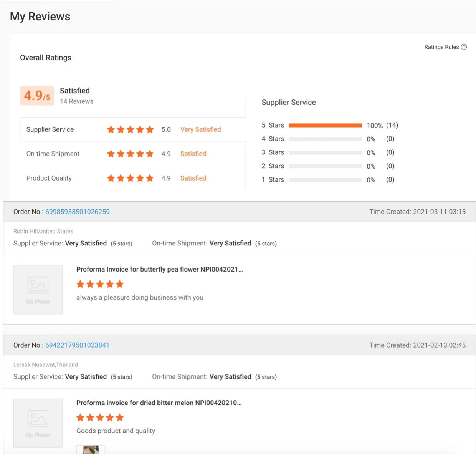Open Proforma Invoice for butterfly pea flower title
476x454 pixels.
[x=160, y=269]
